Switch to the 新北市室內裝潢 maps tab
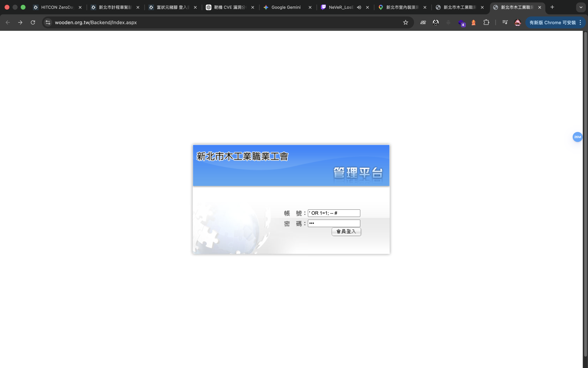This screenshot has width=588, height=368. [x=402, y=7]
